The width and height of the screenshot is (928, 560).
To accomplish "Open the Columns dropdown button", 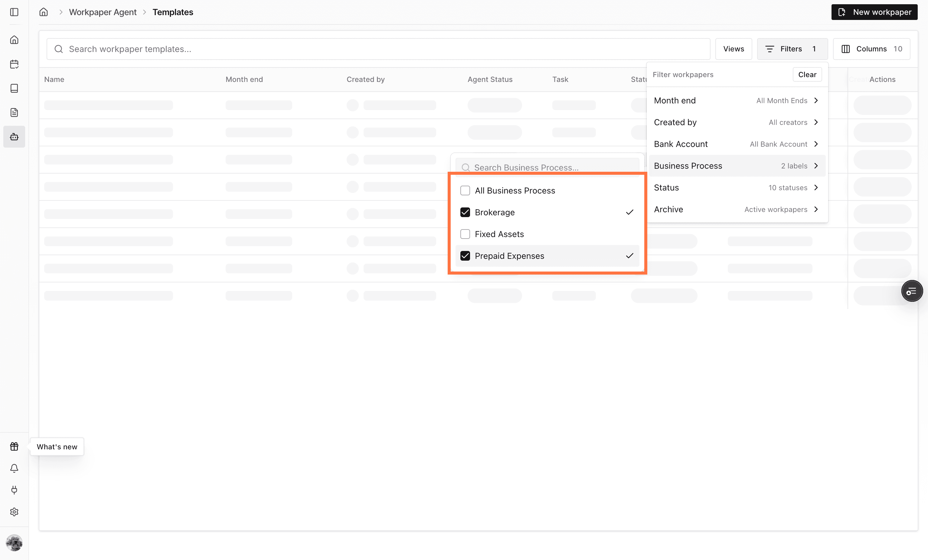I will point(871,49).
